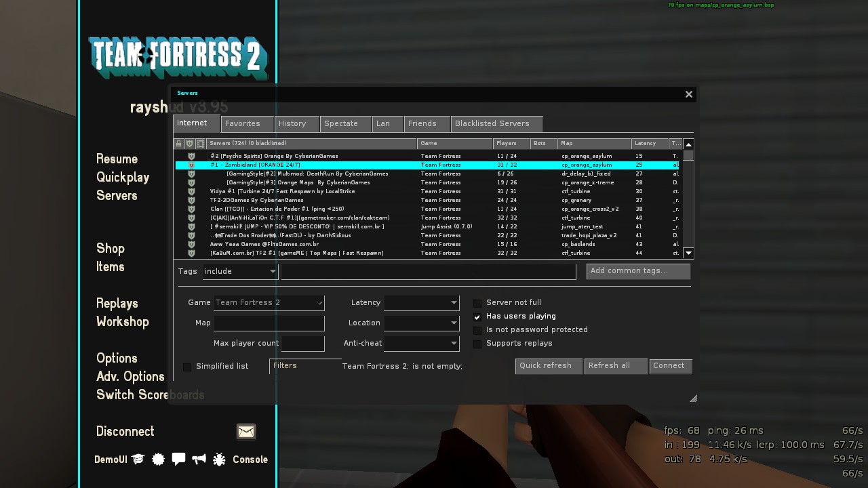This screenshot has width=868, height=488.
Task: Switch to the Internet tab
Action: point(197,123)
